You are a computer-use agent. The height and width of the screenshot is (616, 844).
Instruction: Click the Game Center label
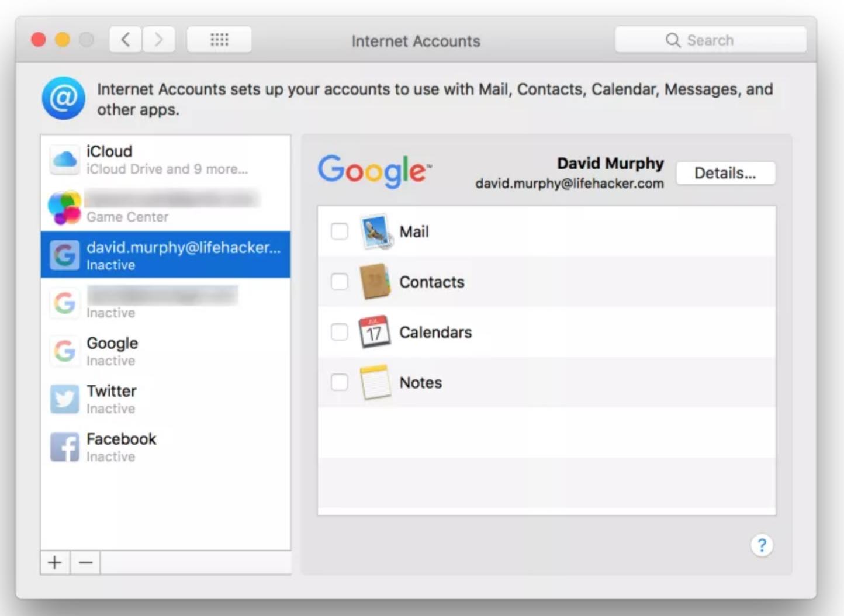click(x=127, y=217)
